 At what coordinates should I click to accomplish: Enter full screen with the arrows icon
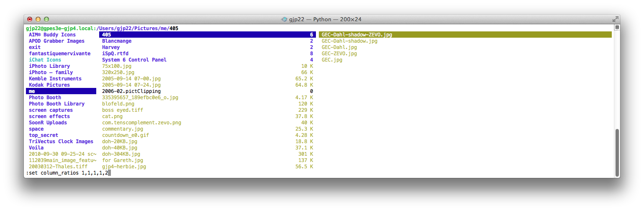(615, 19)
